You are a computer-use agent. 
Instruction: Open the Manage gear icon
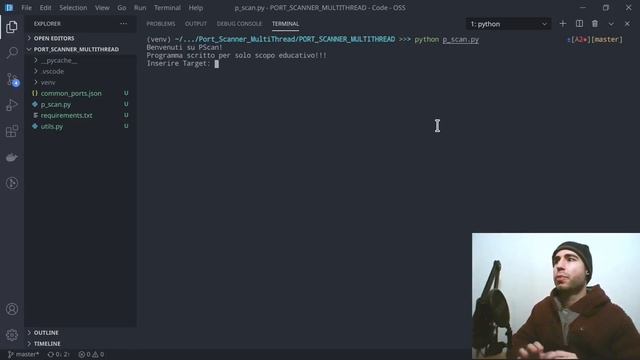12,335
